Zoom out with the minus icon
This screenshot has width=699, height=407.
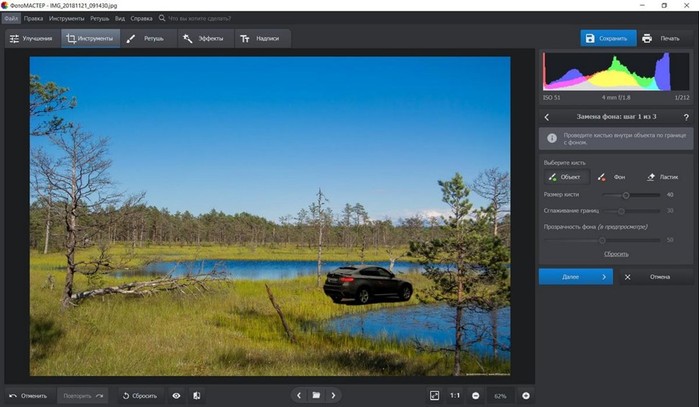476,395
